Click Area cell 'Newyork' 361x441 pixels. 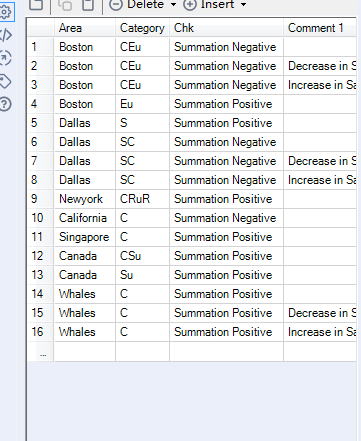(85, 199)
